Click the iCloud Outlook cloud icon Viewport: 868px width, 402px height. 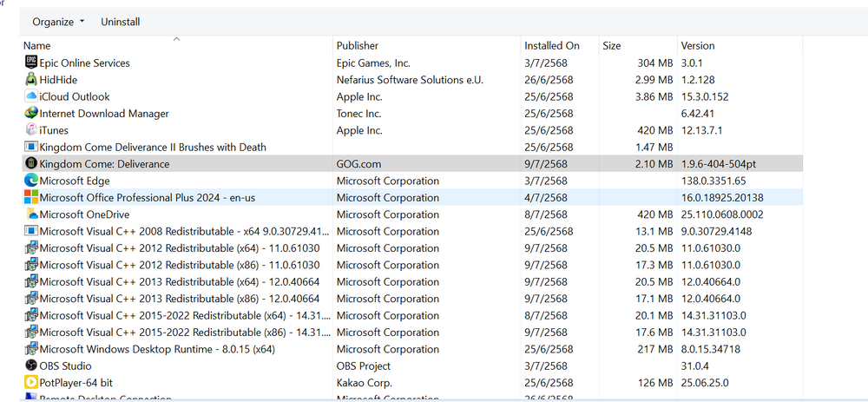coord(31,96)
